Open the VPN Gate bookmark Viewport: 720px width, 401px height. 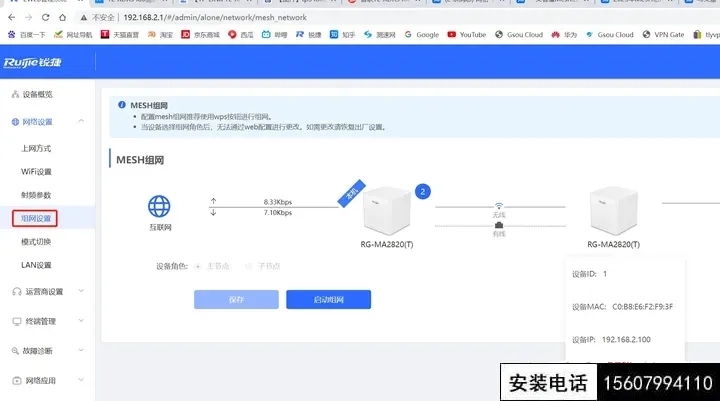click(x=663, y=34)
